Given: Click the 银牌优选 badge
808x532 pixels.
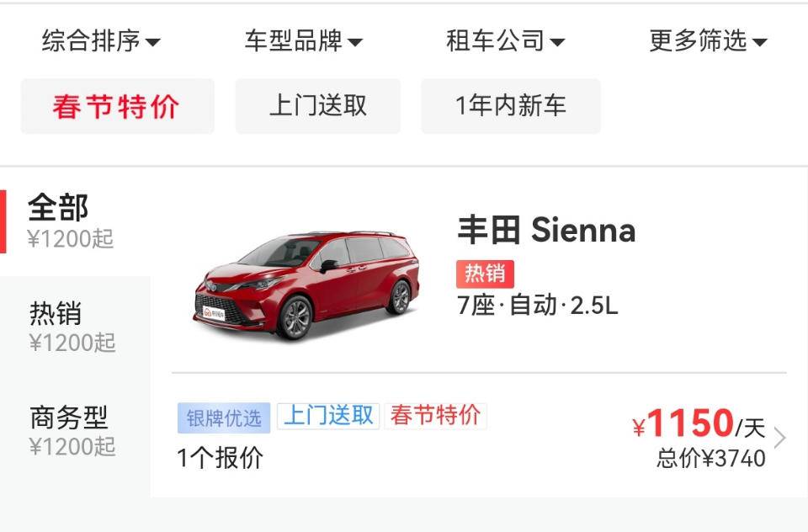Looking at the screenshot, I should tap(223, 418).
